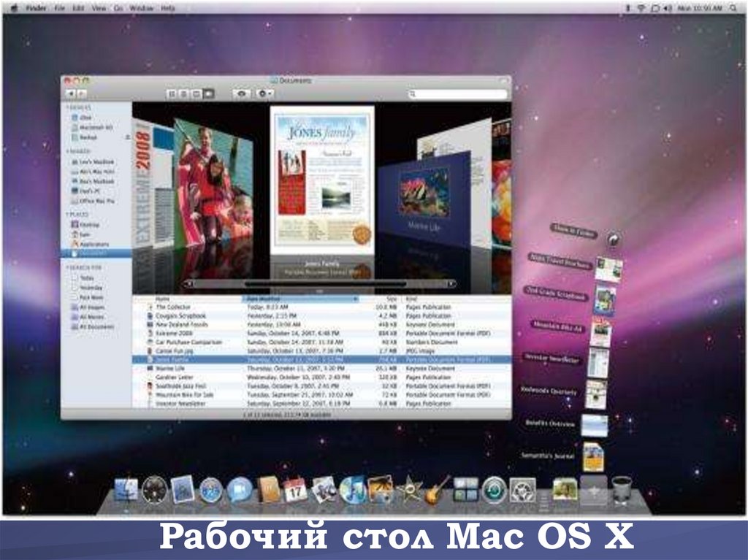
Task: Launch iTunes from the Dock
Action: [x=352, y=490]
